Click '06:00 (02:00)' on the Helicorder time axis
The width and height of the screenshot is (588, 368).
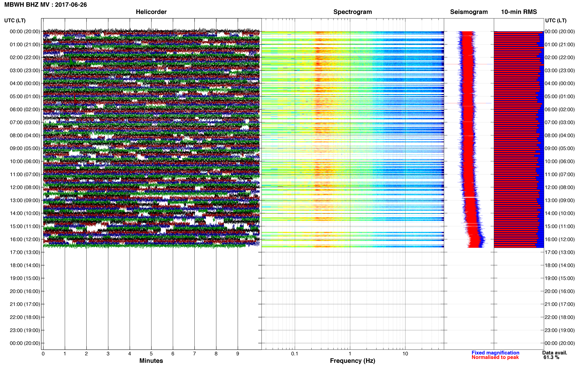25,110
